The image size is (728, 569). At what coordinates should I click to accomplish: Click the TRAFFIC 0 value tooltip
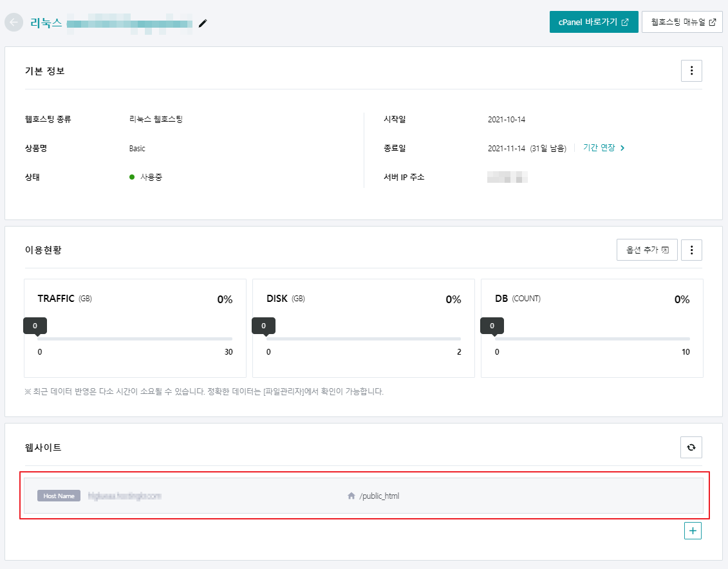[35, 326]
